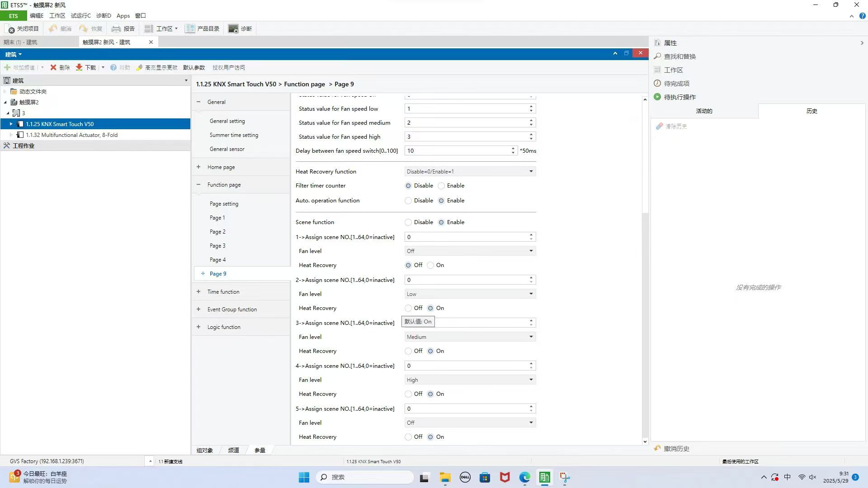
Task: Open the 诊断D menu
Action: tap(104, 16)
